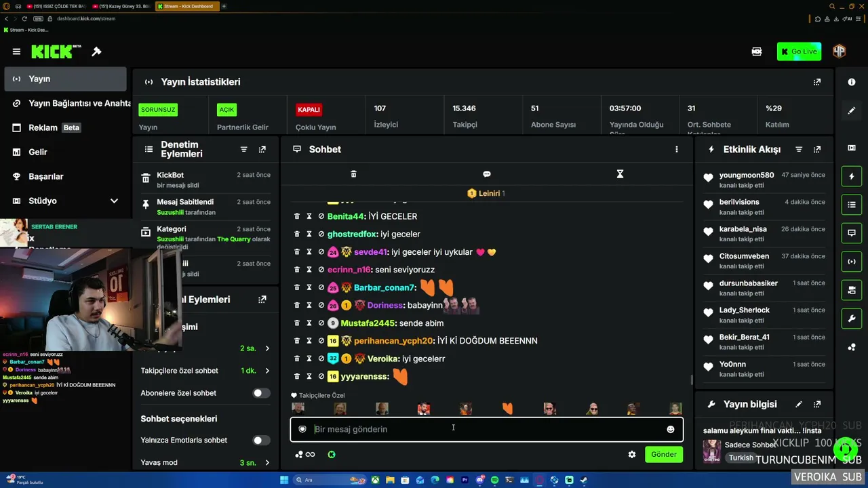The image size is (868, 488).
Task: Open the emoji picker in message box
Action: pos(671,429)
